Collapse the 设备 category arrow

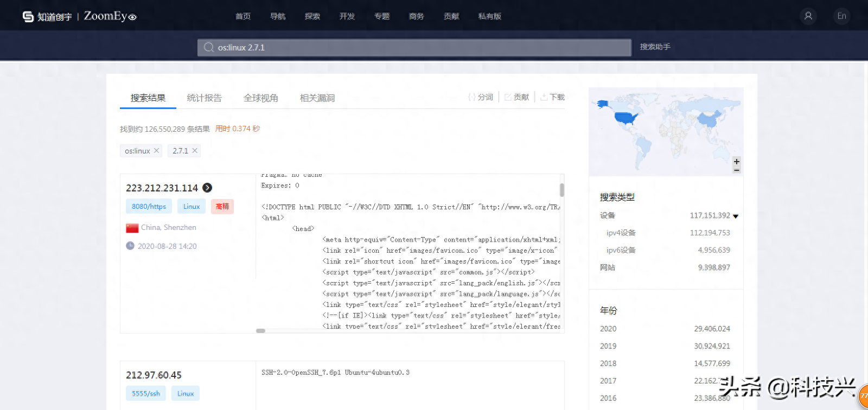pos(736,216)
